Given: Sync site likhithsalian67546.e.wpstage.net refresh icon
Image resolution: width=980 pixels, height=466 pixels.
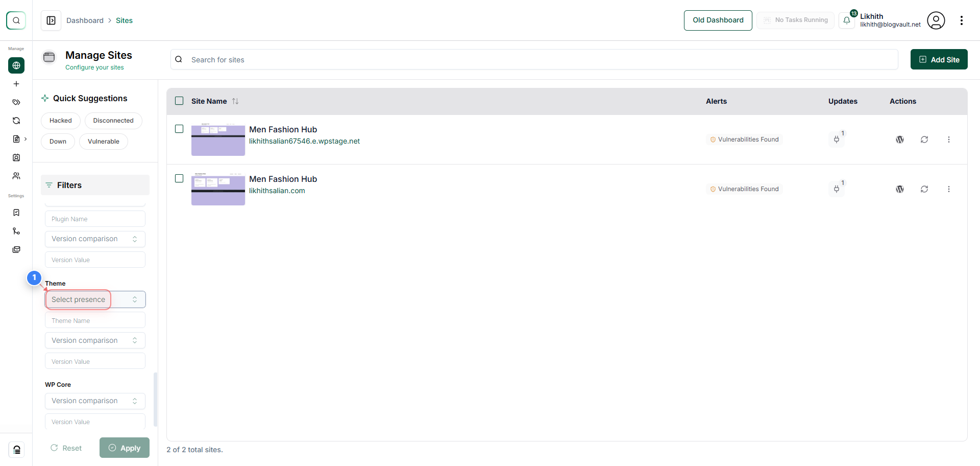Looking at the screenshot, I should (x=924, y=139).
